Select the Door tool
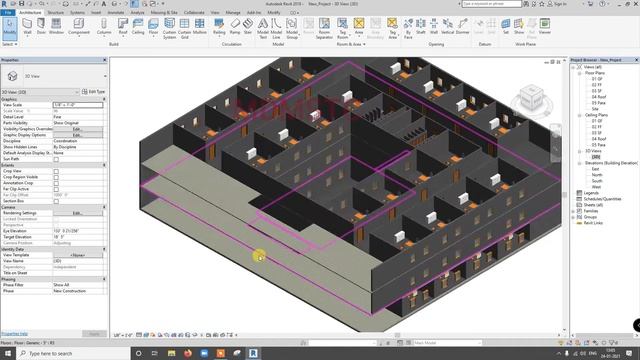Viewport: 640px width, 360px height. [41, 27]
